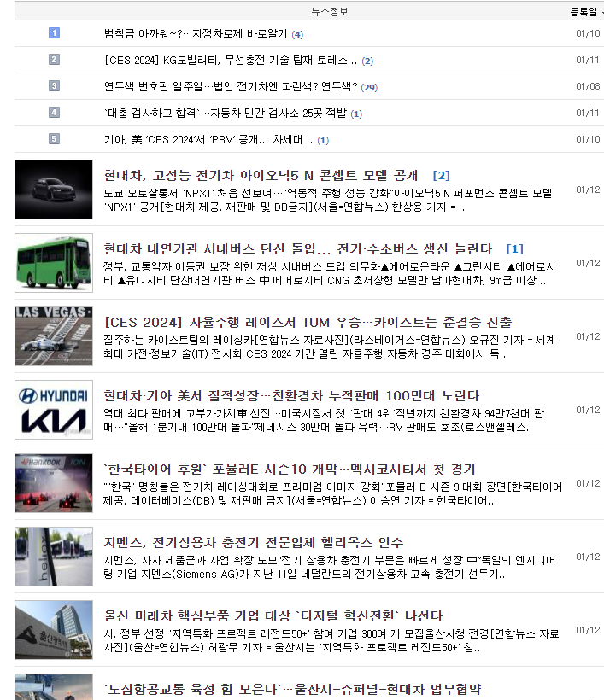The image size is (604, 700).
Task: Click summary text starting '역대 최다 판매에 고부가가치車'
Action: click(x=324, y=420)
